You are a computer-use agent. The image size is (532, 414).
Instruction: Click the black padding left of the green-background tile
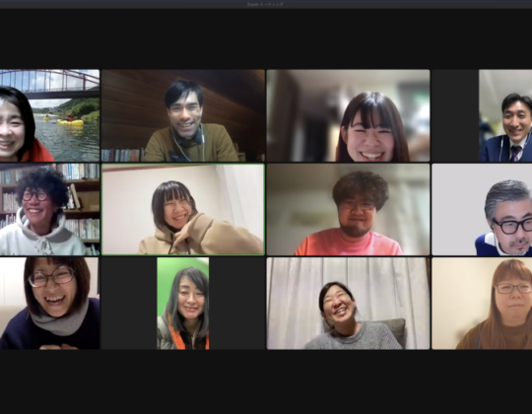129,303
